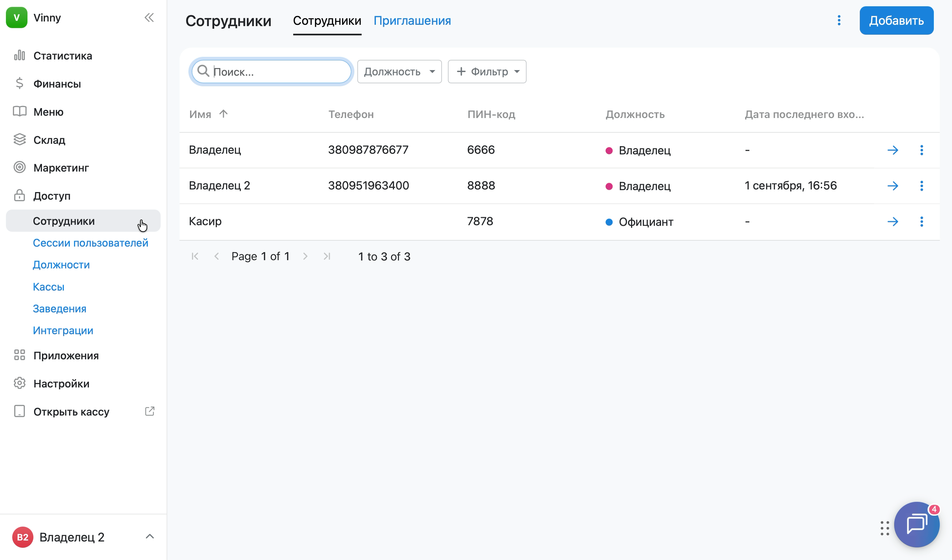The height and width of the screenshot is (560, 952).
Task: Open details arrow for Владелец 2
Action: (x=893, y=186)
